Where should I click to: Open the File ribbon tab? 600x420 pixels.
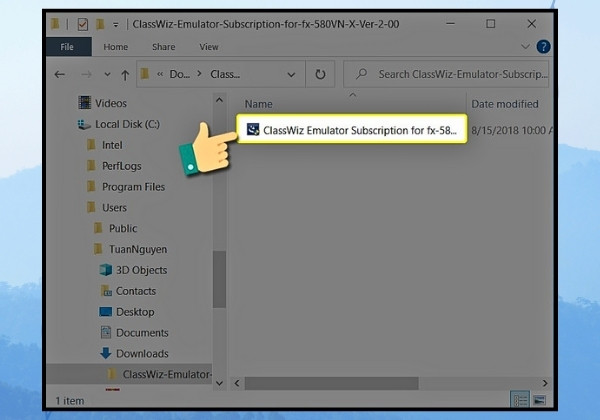click(x=67, y=47)
